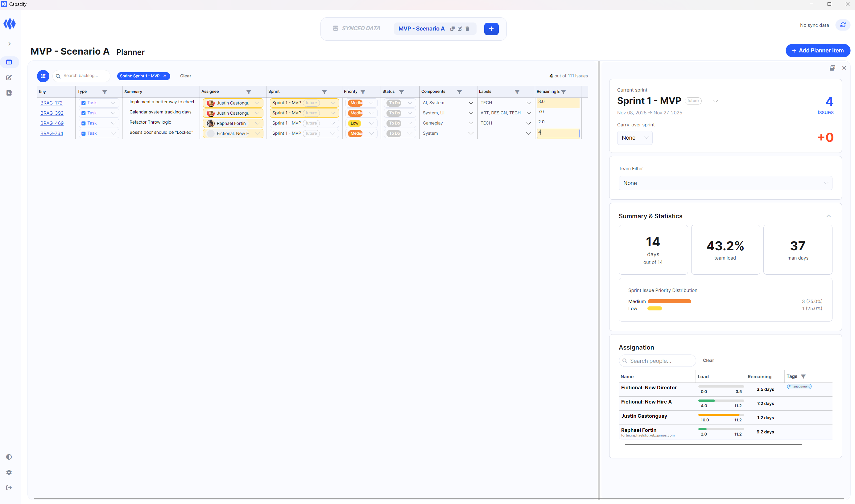Uncheck the Task checkbox on BRAG-172 row
The height and width of the screenshot is (504, 855).
coord(84,103)
